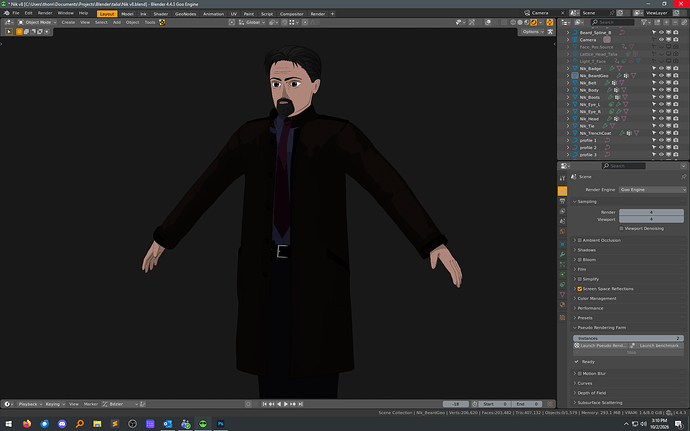690x431 pixels.
Task: Open the World properties tab icon
Action: tap(562, 232)
